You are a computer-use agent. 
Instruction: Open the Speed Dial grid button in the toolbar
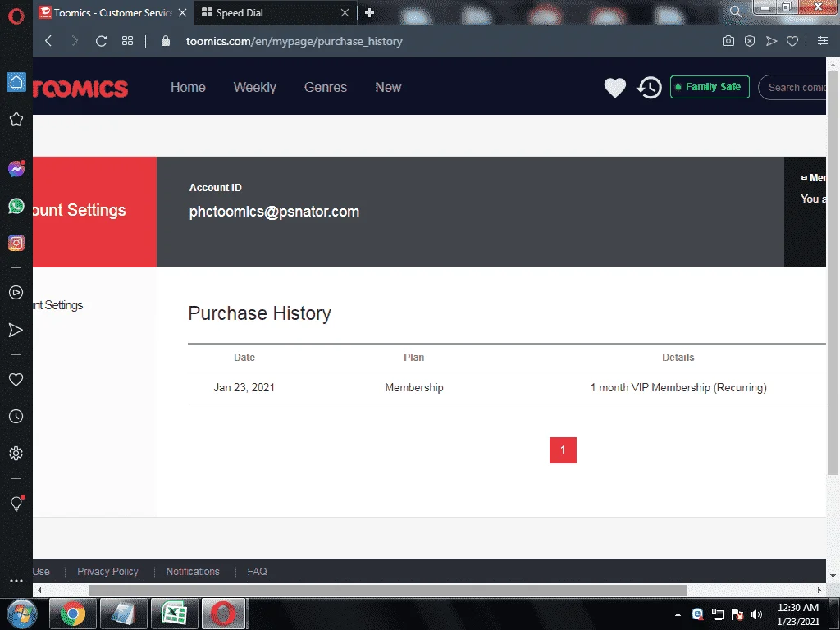[127, 41]
